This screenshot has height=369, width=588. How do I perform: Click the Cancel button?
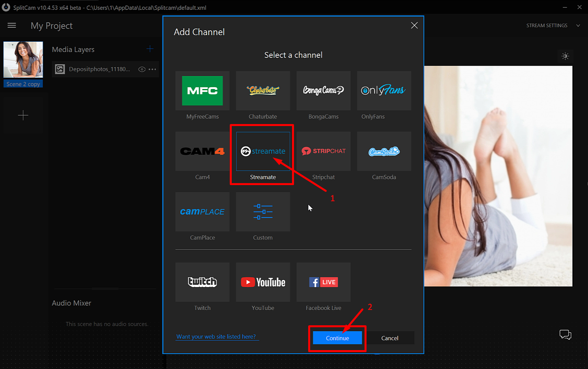point(390,338)
